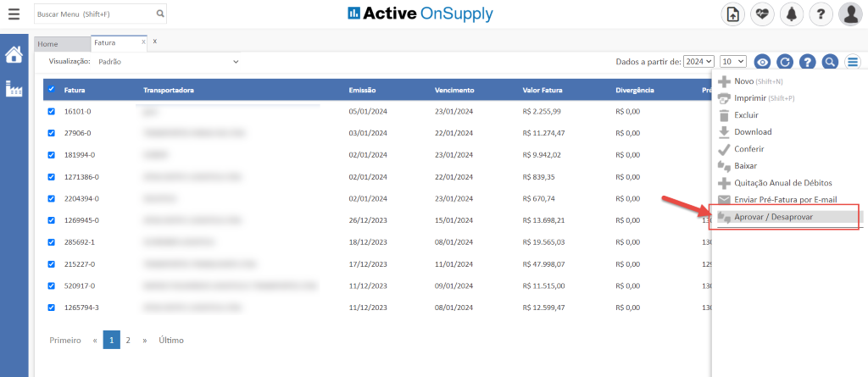The height and width of the screenshot is (377, 868).
Task: Click the Excluir trash icon
Action: pos(724,115)
